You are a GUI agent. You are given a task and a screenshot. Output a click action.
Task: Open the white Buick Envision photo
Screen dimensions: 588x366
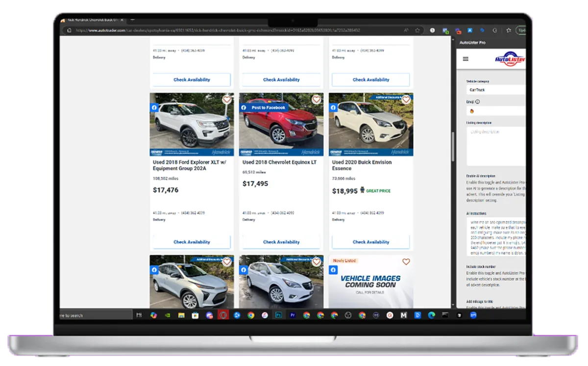371,124
